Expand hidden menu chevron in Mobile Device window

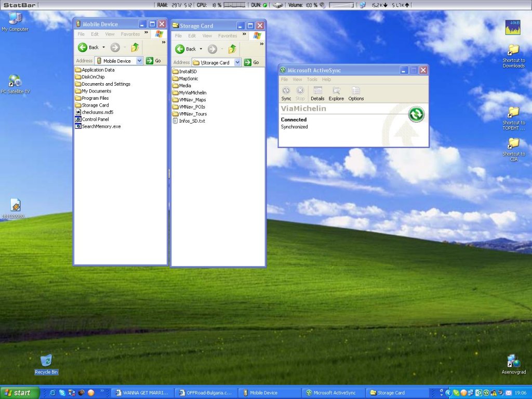click(146, 33)
